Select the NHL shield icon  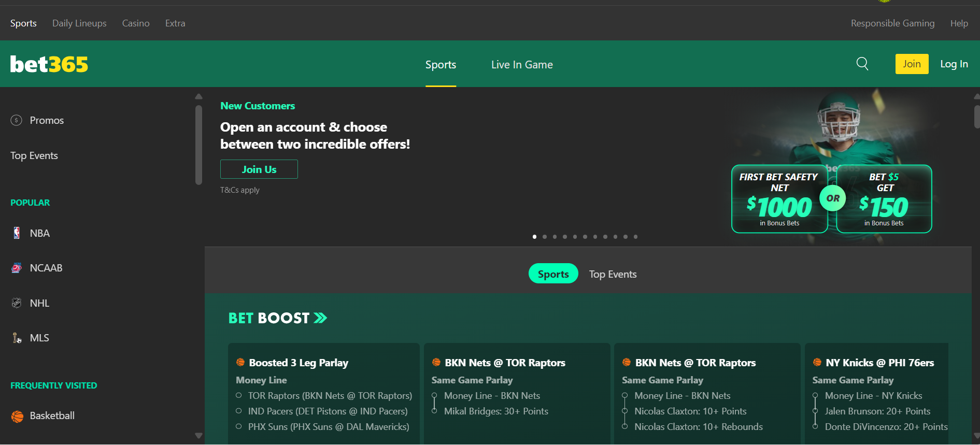[x=17, y=303]
